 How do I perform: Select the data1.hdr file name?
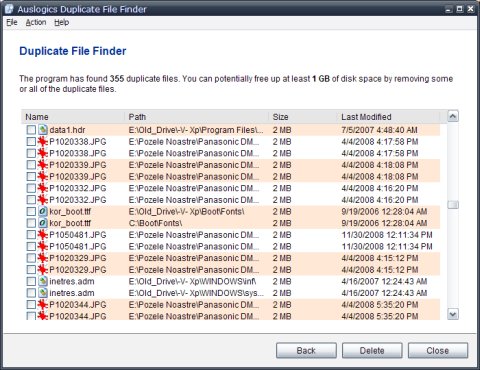pyautogui.click(x=67, y=130)
